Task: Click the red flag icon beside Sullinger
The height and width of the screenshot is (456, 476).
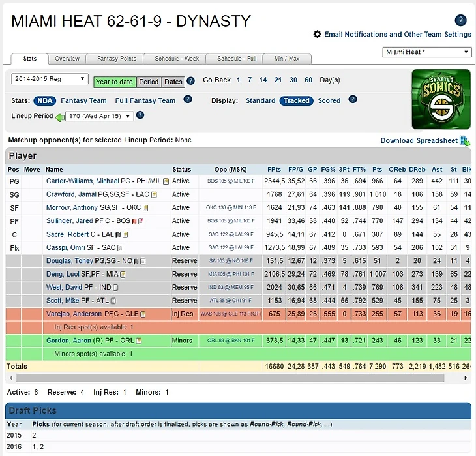Action: tap(134, 221)
